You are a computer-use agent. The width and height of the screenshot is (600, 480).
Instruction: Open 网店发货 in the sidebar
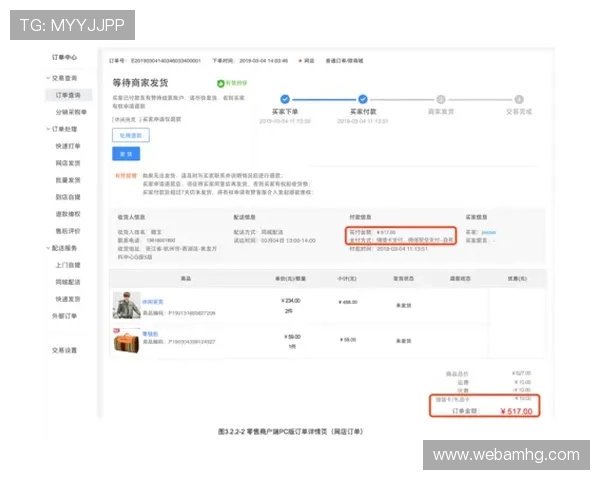[68, 163]
